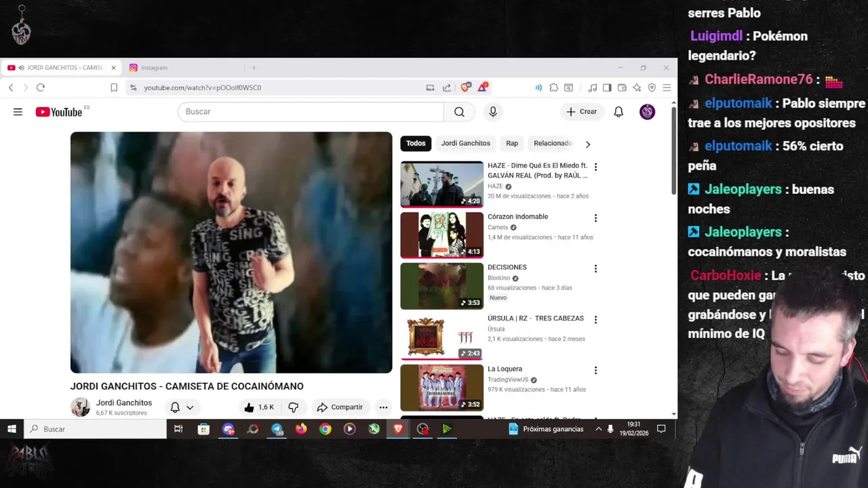Open the browser extensions puzzle icon
868x488 pixels.
click(554, 87)
